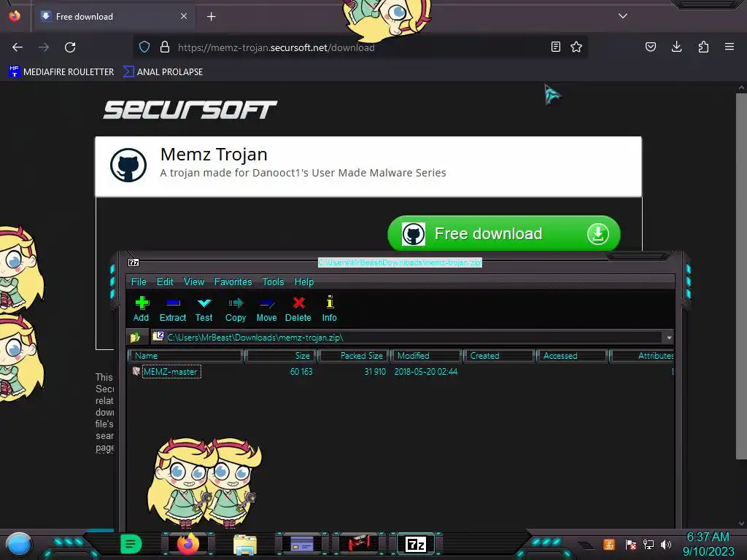Screen dimensions: 747x560
Task: Click the taskbar clock 6:37 AM
Action: pyautogui.click(x=708, y=537)
